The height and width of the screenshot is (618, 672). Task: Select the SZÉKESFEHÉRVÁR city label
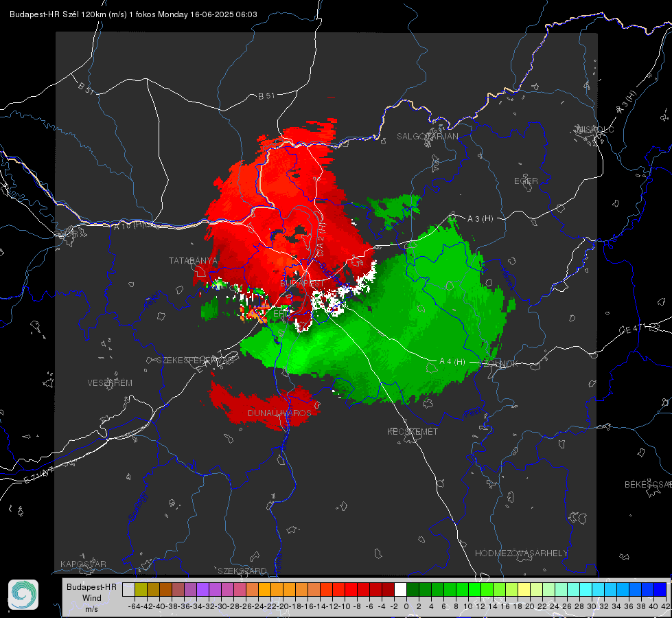coord(196,360)
